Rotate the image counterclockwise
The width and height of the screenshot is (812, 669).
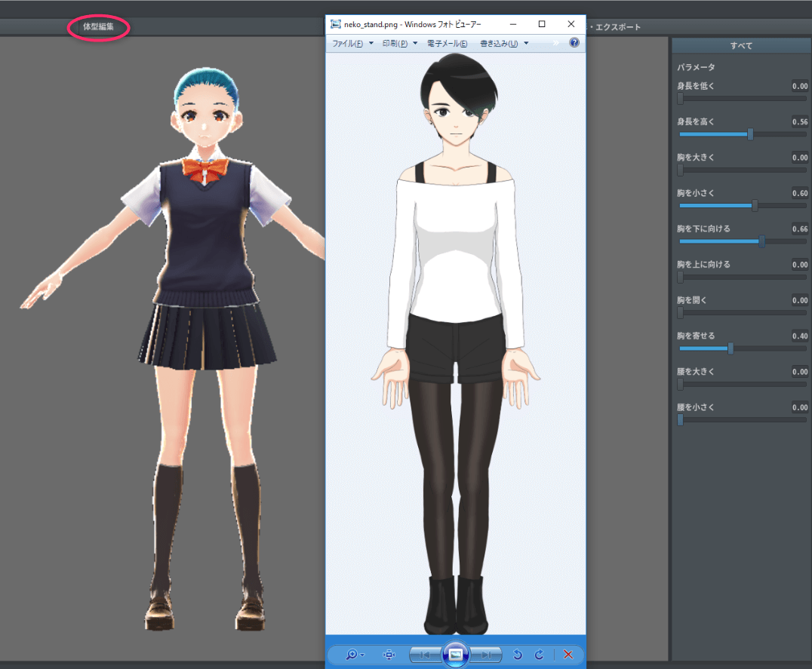coord(518,654)
